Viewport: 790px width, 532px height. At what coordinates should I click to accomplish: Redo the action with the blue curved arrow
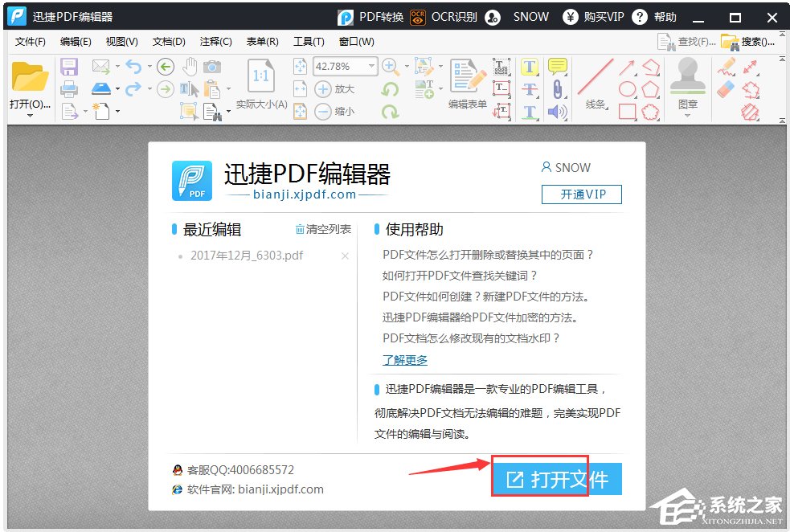pyautogui.click(x=133, y=88)
